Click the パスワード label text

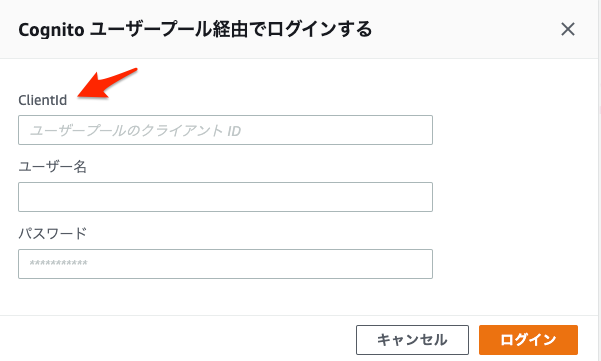click(53, 233)
